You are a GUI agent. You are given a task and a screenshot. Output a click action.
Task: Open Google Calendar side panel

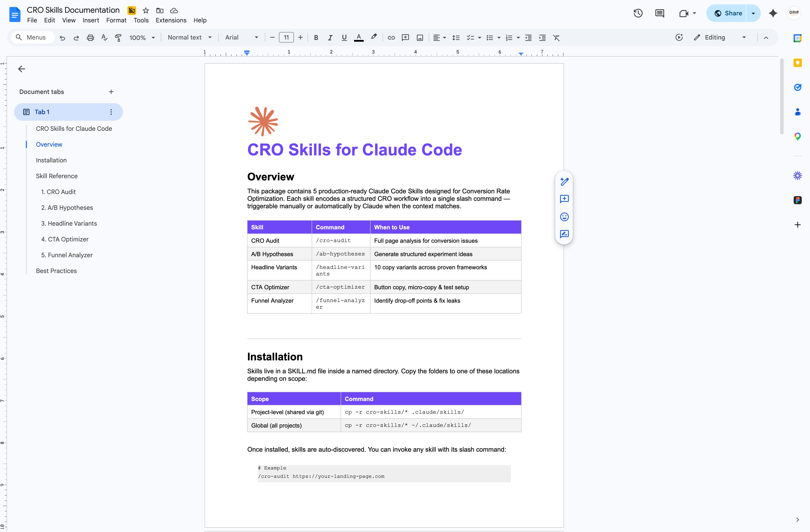pos(797,38)
